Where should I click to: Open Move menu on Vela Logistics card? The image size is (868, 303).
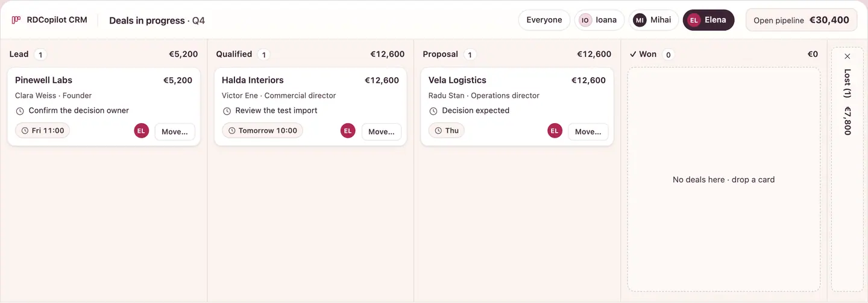coord(588,132)
